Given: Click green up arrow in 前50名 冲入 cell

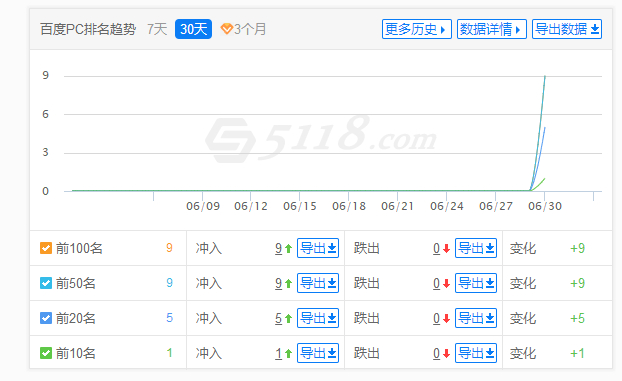Looking at the screenshot, I should (288, 284).
